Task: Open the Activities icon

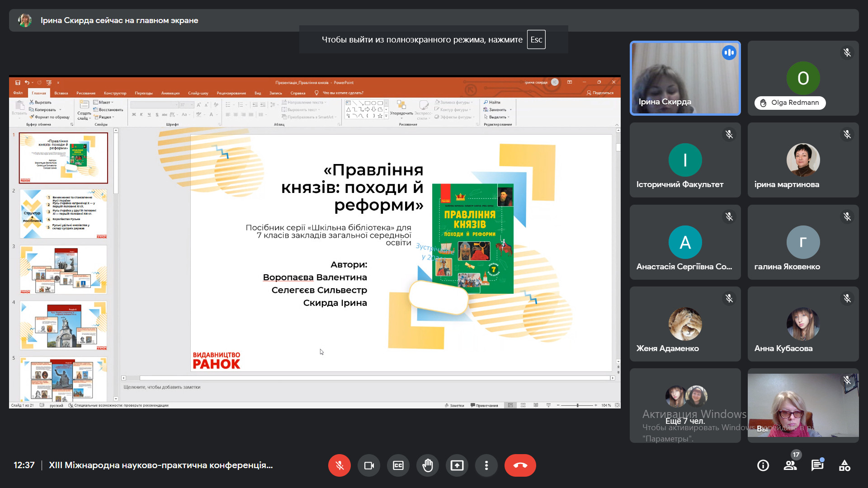Action: tap(844, 465)
